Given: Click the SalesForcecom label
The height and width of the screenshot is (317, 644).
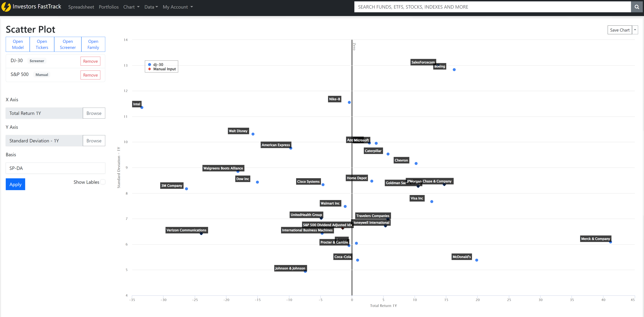Looking at the screenshot, I should coord(423,62).
